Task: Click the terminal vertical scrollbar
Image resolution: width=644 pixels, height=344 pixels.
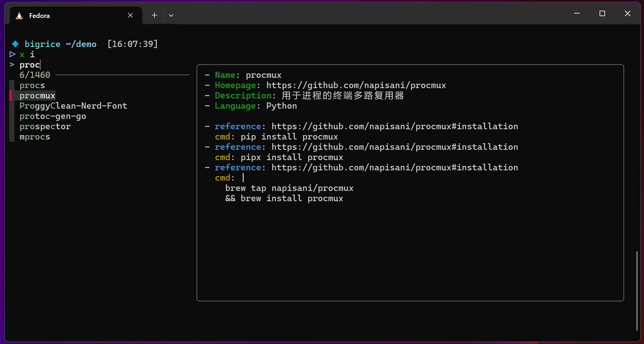Action: click(x=637, y=291)
